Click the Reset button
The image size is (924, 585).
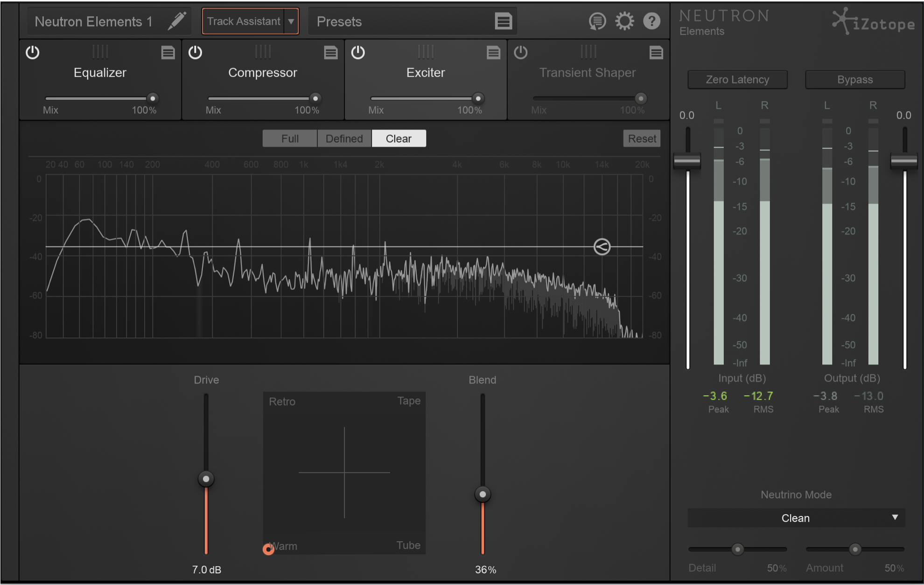click(x=642, y=139)
